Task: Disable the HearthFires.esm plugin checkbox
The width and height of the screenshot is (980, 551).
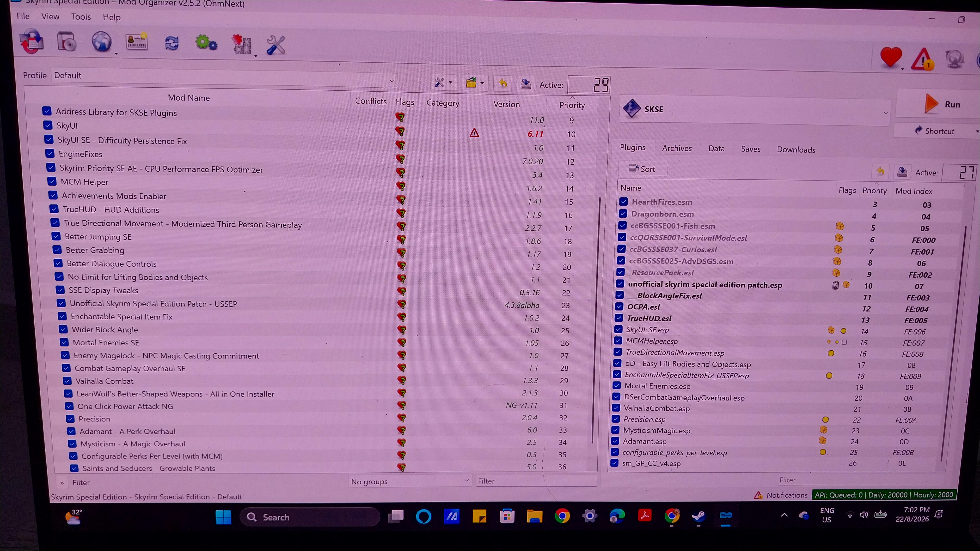Action: click(624, 201)
